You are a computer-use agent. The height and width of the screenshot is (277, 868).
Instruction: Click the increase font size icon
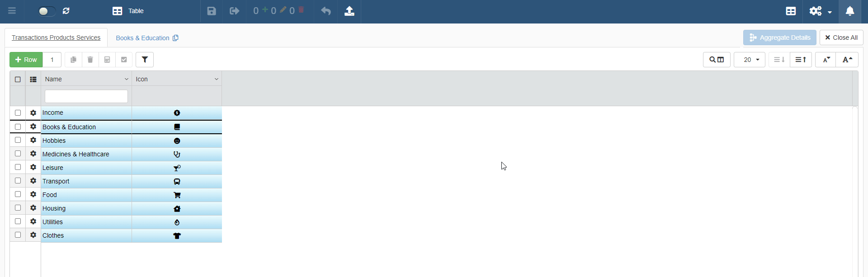click(847, 60)
